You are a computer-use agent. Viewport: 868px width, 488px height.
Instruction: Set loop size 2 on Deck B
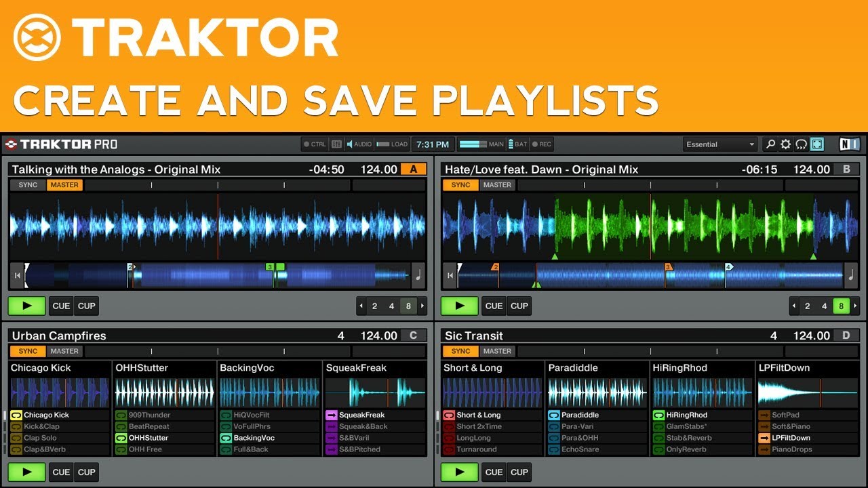coord(807,306)
